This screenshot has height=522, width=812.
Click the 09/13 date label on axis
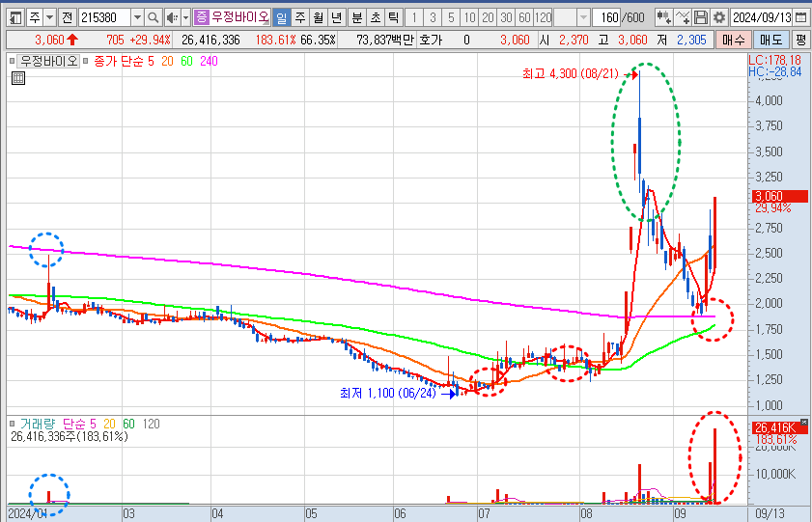769,513
